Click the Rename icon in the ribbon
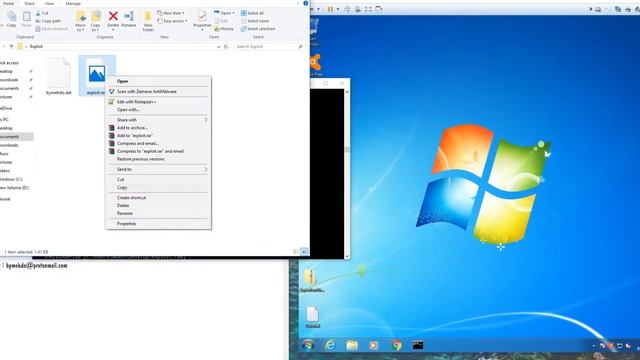This screenshot has height=360, width=640. pos(129,16)
